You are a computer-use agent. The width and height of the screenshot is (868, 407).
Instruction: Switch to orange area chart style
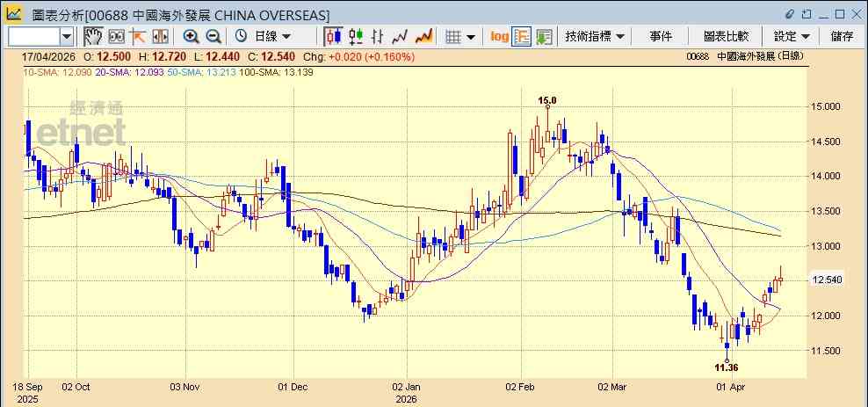point(423,37)
